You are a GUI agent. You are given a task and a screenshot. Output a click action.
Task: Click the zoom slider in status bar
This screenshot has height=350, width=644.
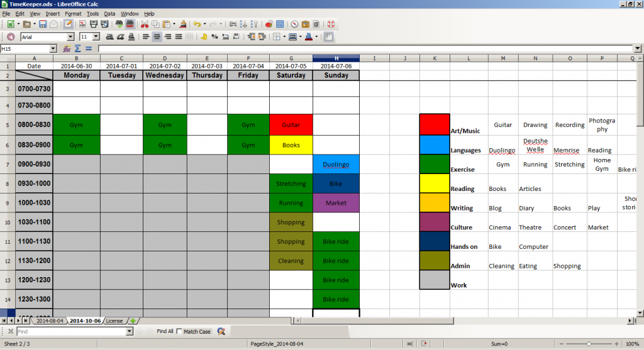[x=588, y=344]
